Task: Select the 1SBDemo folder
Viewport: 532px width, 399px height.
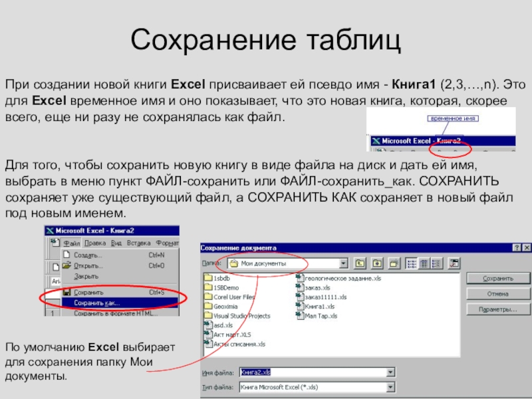Action: (221, 288)
